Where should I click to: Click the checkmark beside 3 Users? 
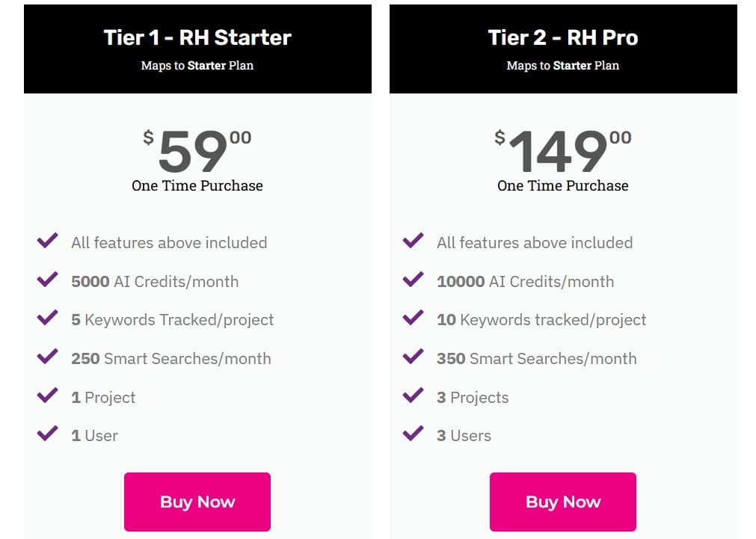click(x=412, y=434)
